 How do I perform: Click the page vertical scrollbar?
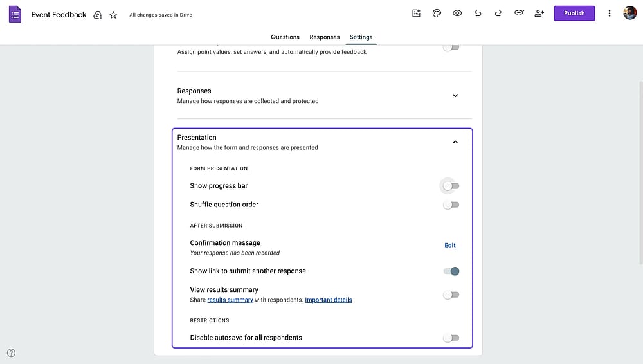[641, 172]
